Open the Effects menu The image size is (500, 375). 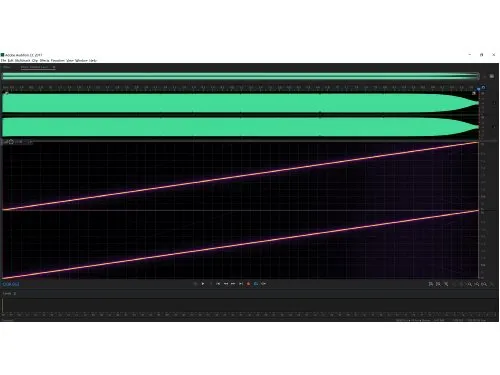pos(44,60)
